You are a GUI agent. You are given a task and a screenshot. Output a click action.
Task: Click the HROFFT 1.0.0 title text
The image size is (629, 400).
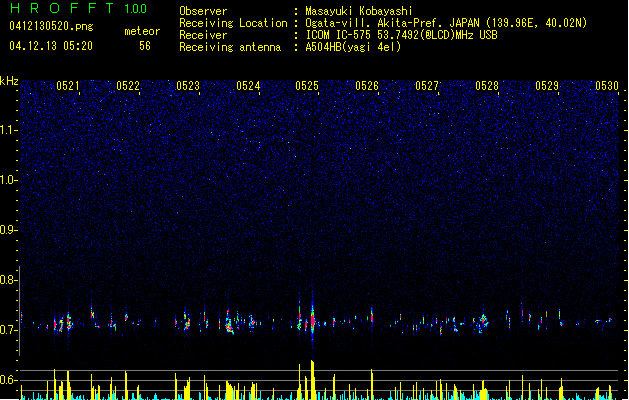click(78, 8)
